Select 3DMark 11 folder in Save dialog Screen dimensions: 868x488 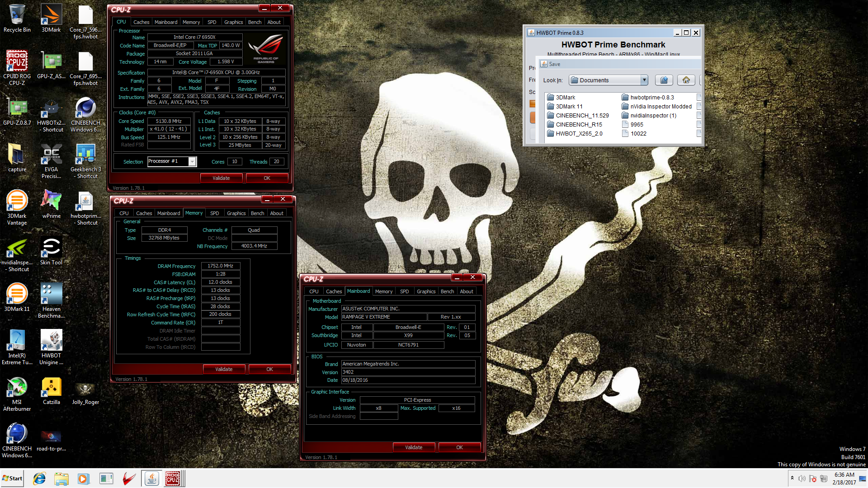coord(565,107)
